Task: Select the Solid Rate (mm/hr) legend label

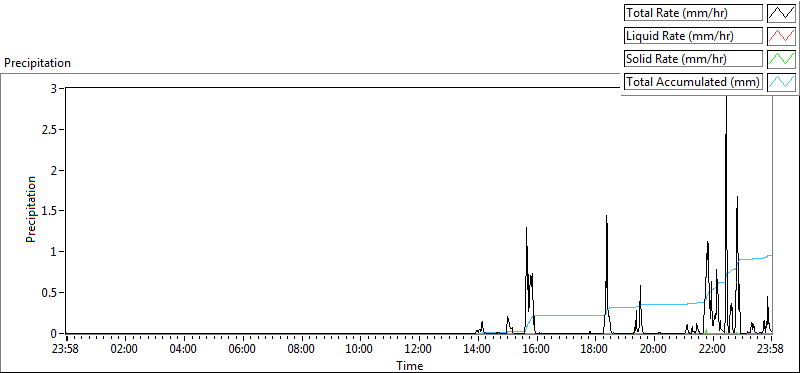Action: [693, 59]
